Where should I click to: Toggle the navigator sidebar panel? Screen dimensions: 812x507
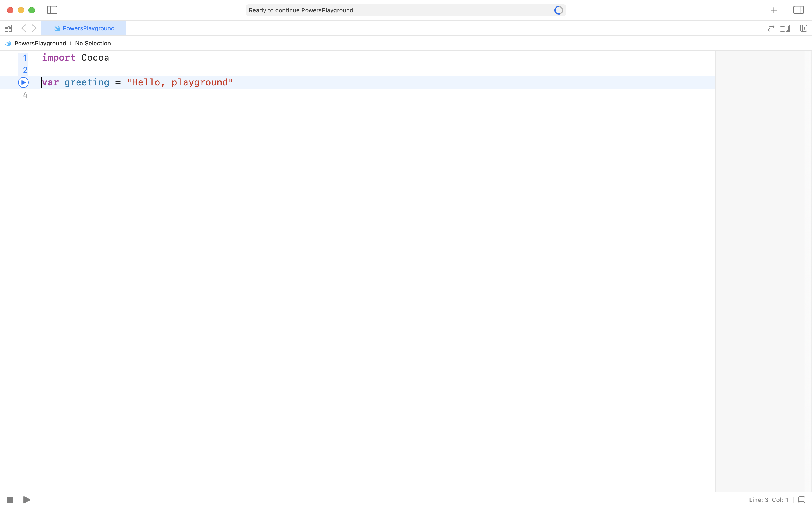coord(52,10)
